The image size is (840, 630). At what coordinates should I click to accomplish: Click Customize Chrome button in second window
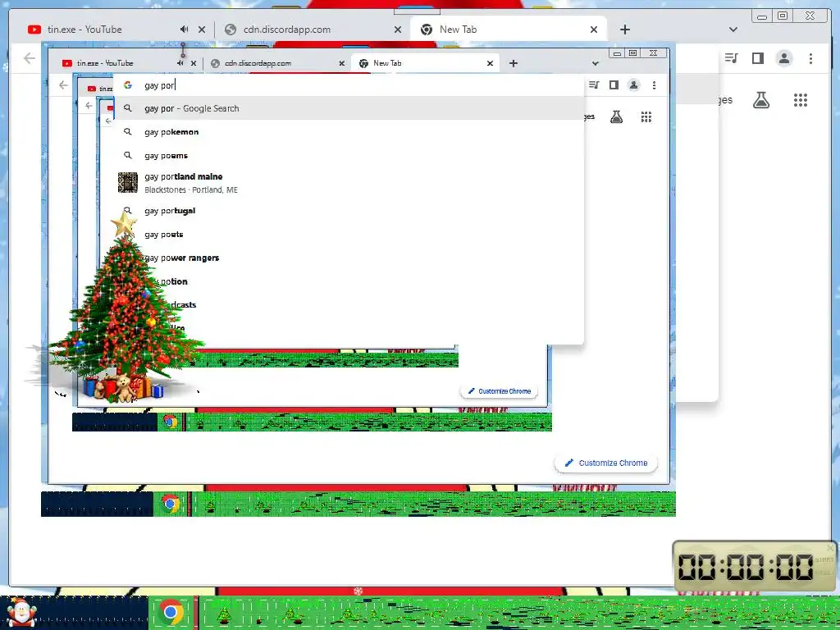click(606, 463)
